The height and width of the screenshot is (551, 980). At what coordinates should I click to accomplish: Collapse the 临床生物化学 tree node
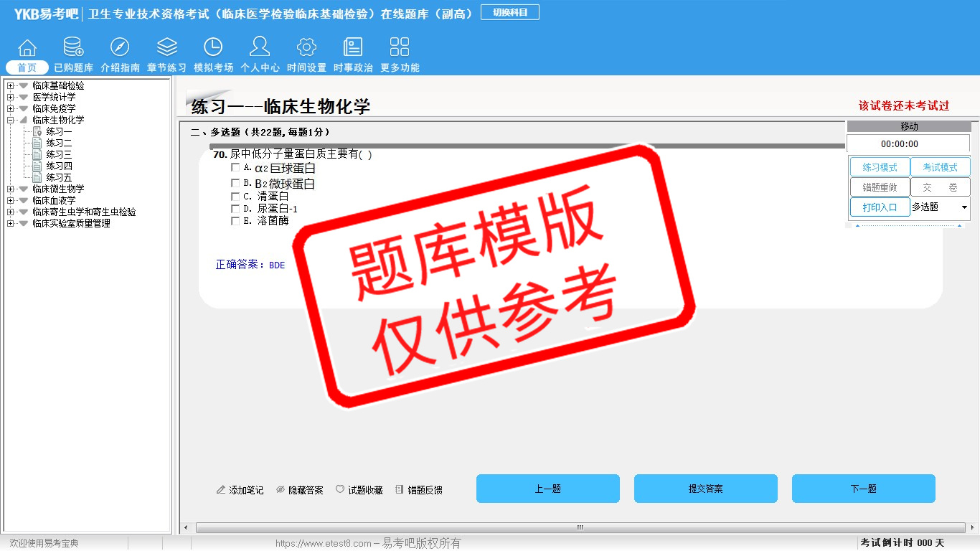click(x=10, y=121)
